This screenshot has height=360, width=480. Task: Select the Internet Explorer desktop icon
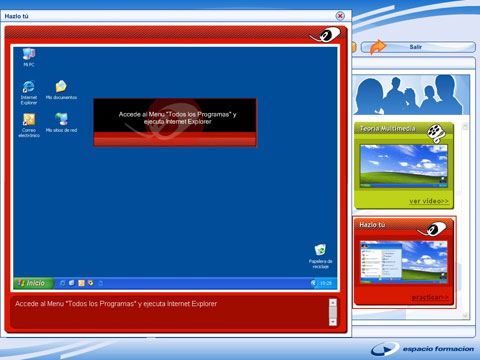coord(29,92)
